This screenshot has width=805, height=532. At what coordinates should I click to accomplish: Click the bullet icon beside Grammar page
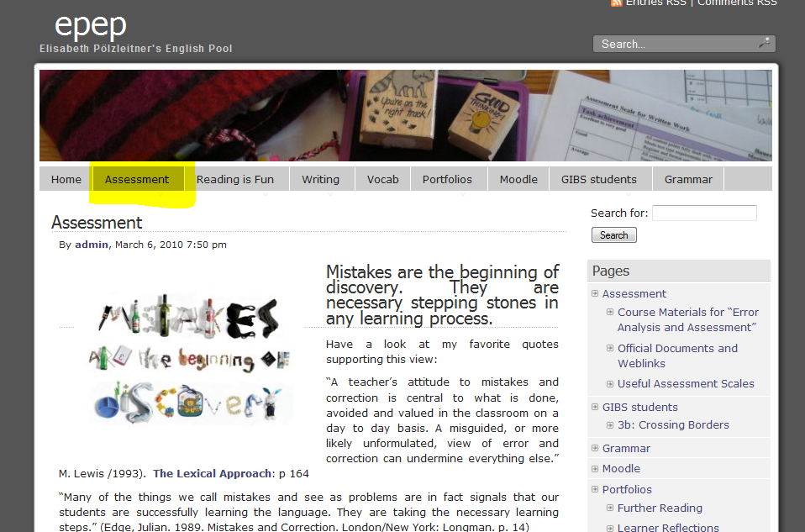595,448
